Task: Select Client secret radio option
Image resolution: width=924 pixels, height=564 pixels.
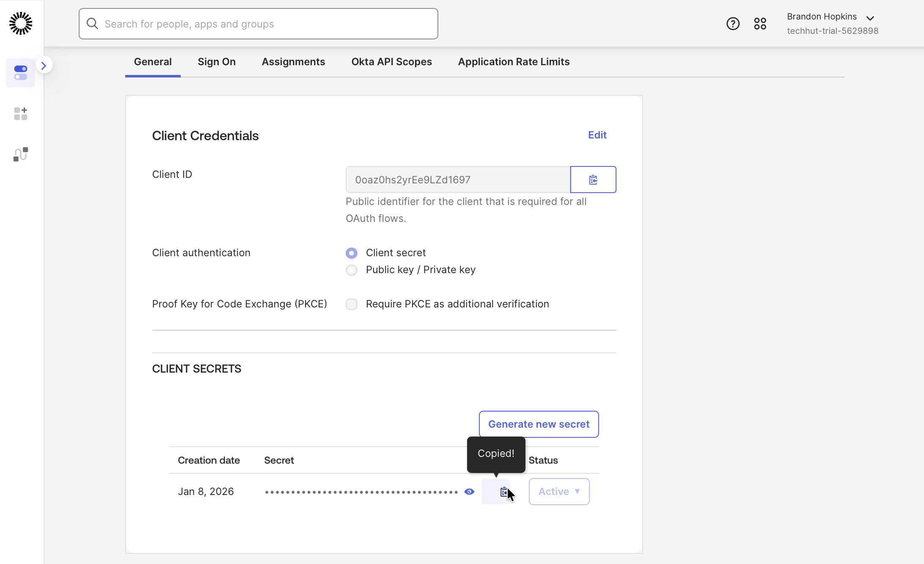Action: [352, 253]
